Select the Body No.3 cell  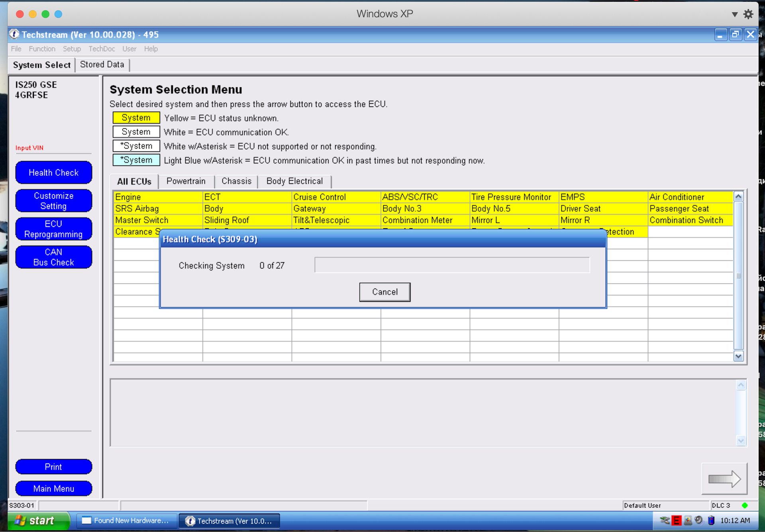425,208
